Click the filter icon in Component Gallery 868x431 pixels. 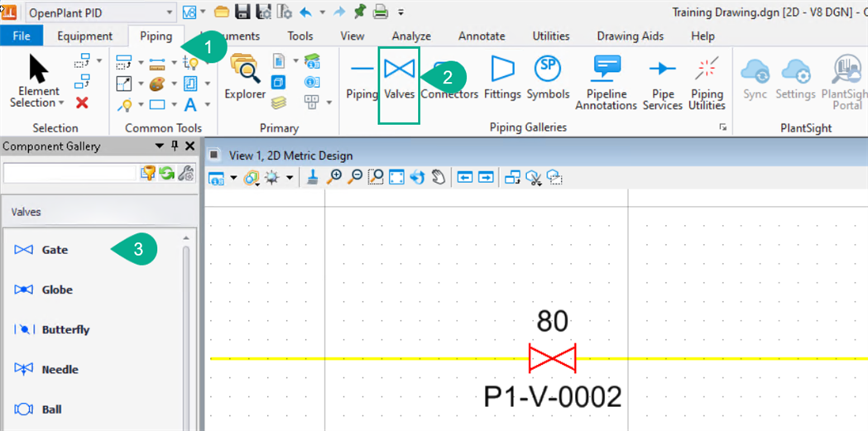(148, 173)
